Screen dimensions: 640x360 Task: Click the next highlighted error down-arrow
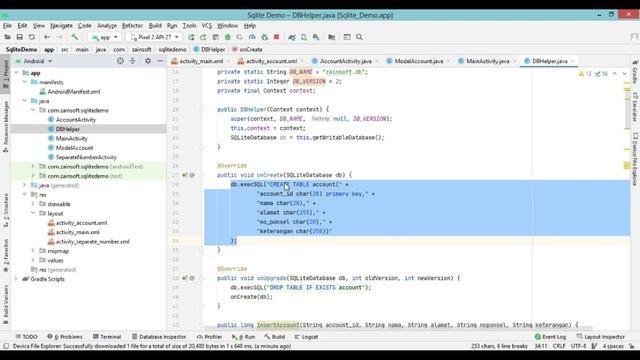[x=624, y=74]
